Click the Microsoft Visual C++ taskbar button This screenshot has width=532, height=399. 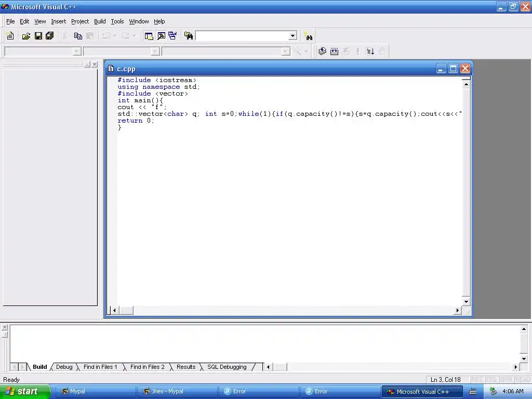tap(422, 392)
